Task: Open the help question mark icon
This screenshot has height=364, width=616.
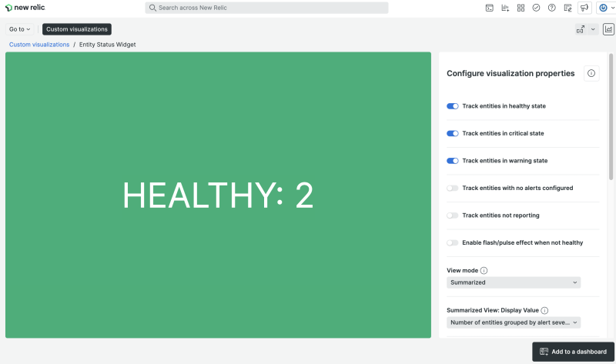Action: [551, 8]
